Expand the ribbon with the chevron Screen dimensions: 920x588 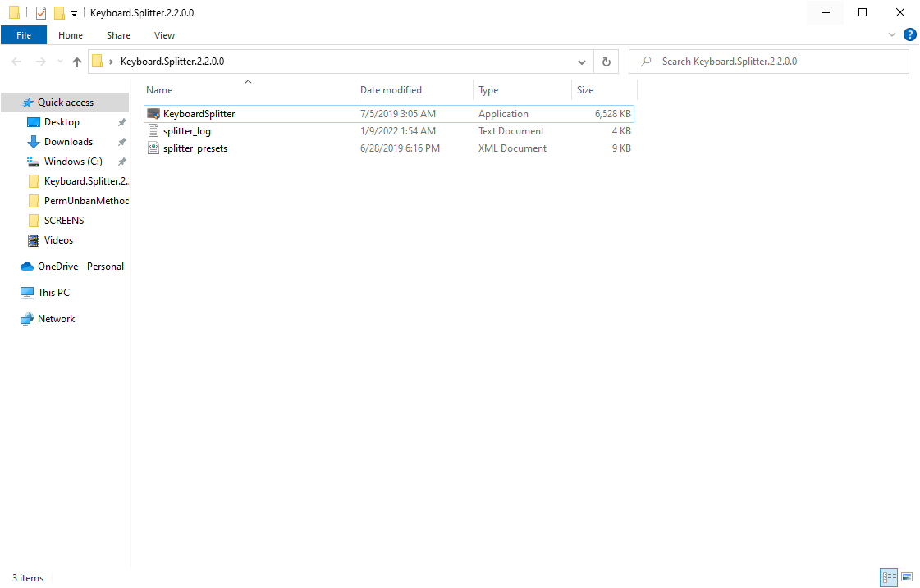(891, 34)
